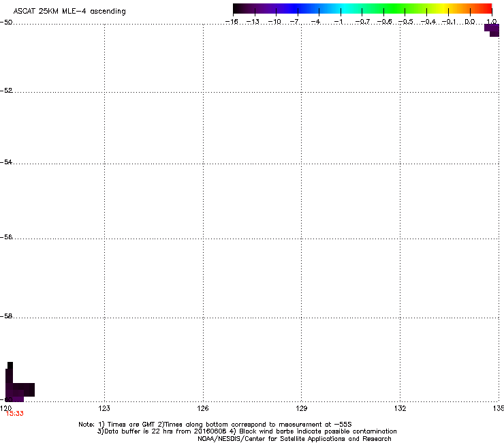Click the -10 label on the color scale

[x=274, y=22]
